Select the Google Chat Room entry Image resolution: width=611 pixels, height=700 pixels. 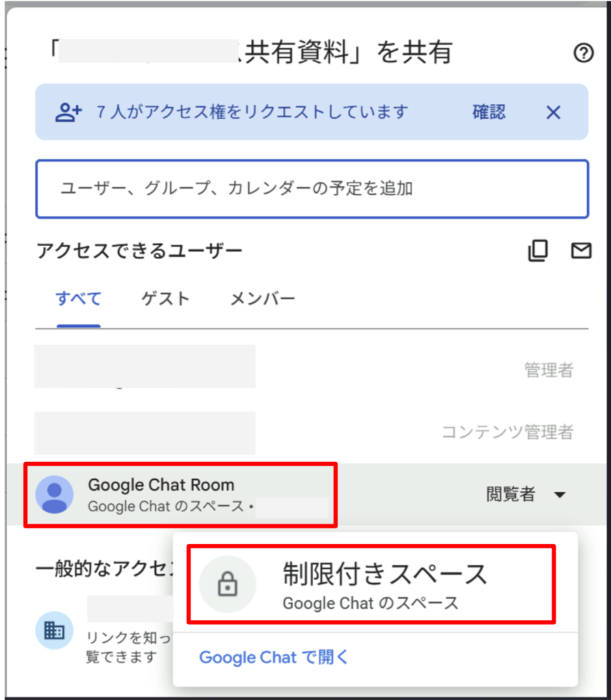click(180, 495)
